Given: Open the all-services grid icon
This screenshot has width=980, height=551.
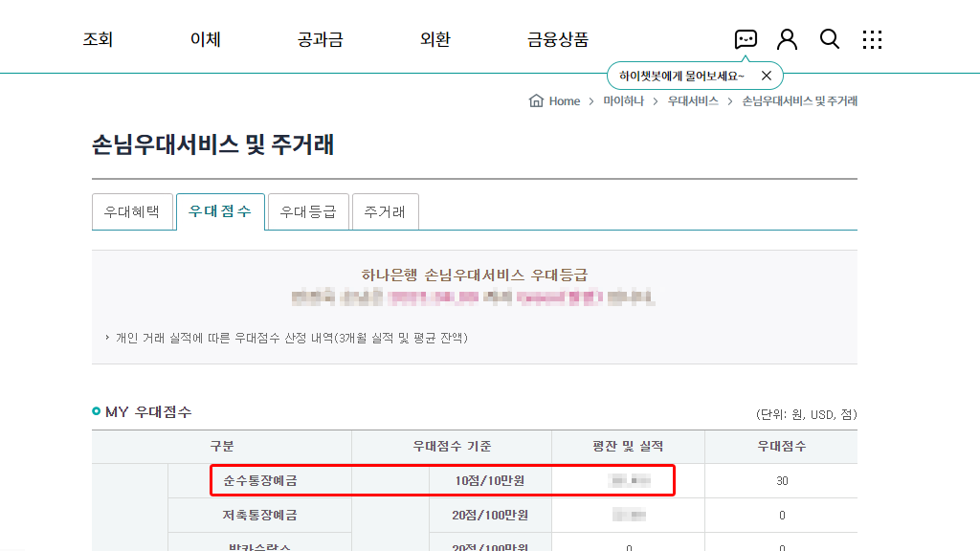Looking at the screenshot, I should click(x=871, y=39).
